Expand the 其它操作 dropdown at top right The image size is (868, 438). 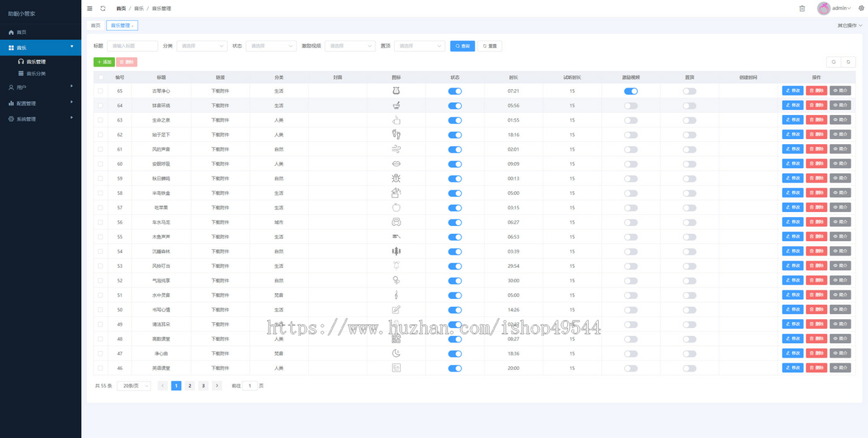850,25
